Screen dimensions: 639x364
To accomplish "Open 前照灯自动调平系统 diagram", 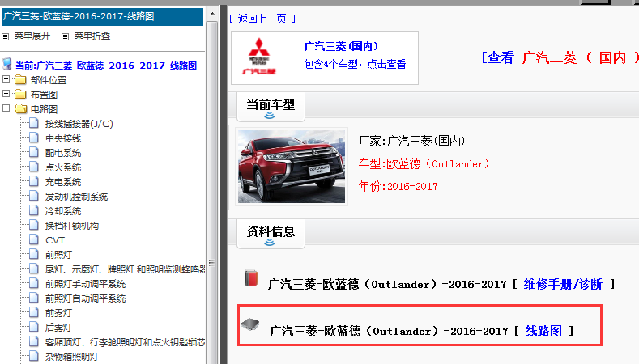I will (86, 298).
